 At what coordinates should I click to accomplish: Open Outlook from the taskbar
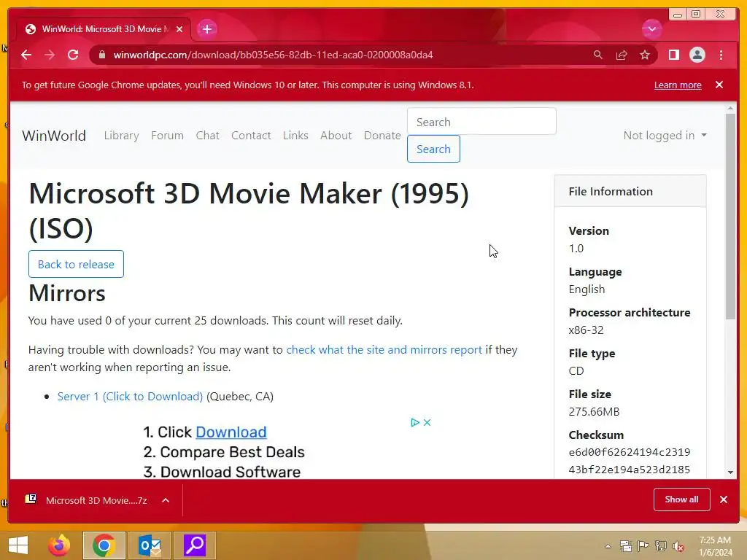coord(150,545)
